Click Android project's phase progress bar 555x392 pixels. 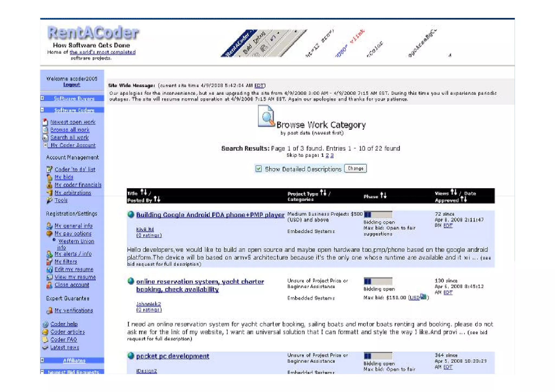click(378, 215)
